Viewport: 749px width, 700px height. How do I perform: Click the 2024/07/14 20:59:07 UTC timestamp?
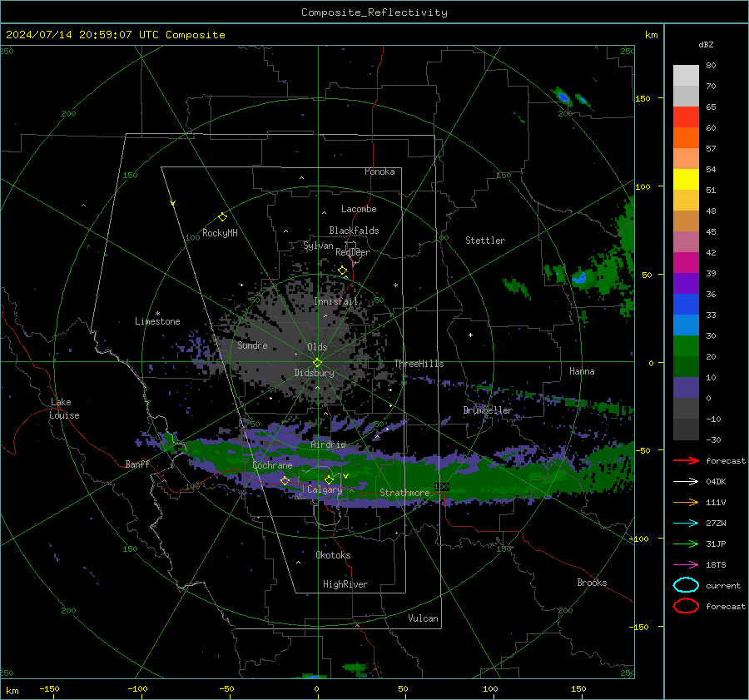tap(115, 35)
